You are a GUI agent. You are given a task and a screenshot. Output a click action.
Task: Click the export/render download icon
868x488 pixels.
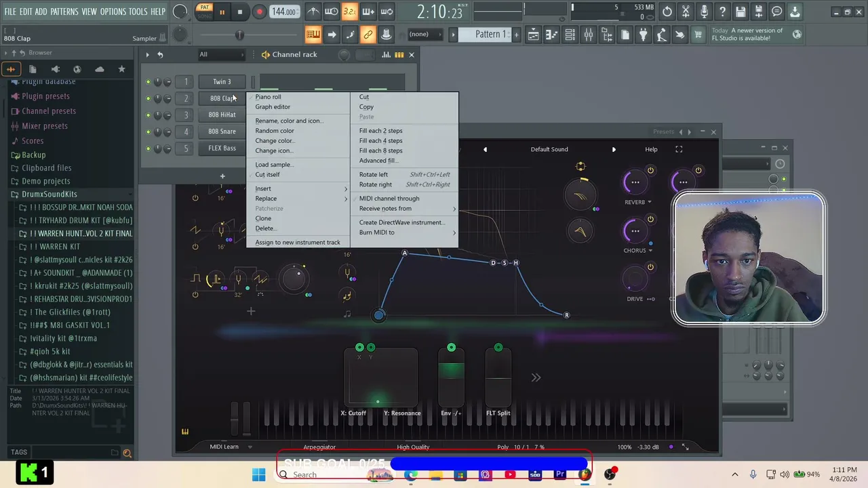[795, 12]
